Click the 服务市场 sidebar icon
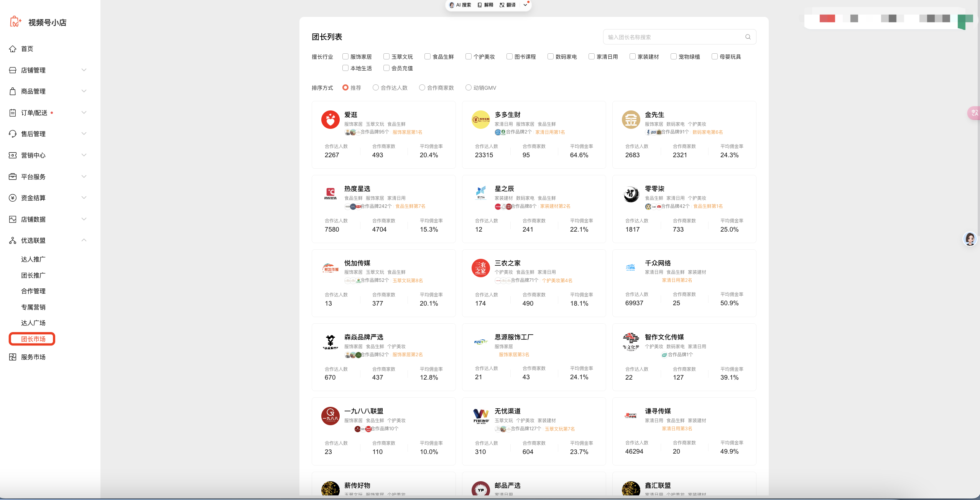 (x=13, y=357)
